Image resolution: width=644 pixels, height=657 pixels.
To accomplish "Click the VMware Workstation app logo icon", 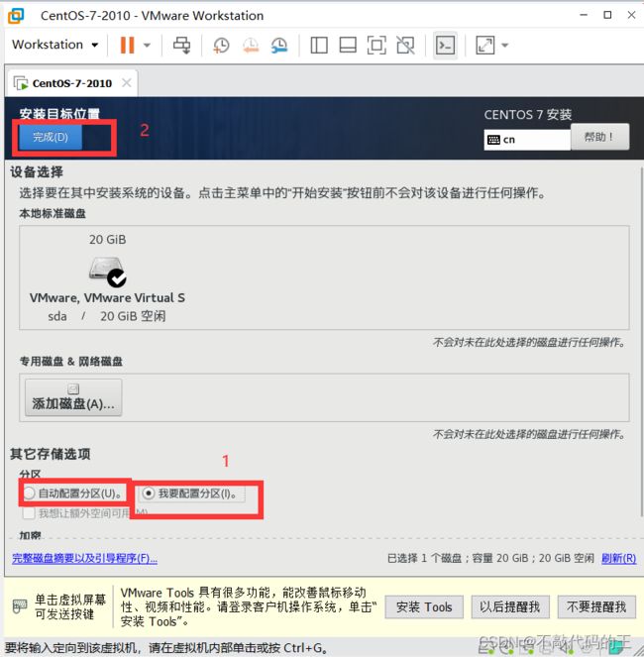I will [x=16, y=16].
